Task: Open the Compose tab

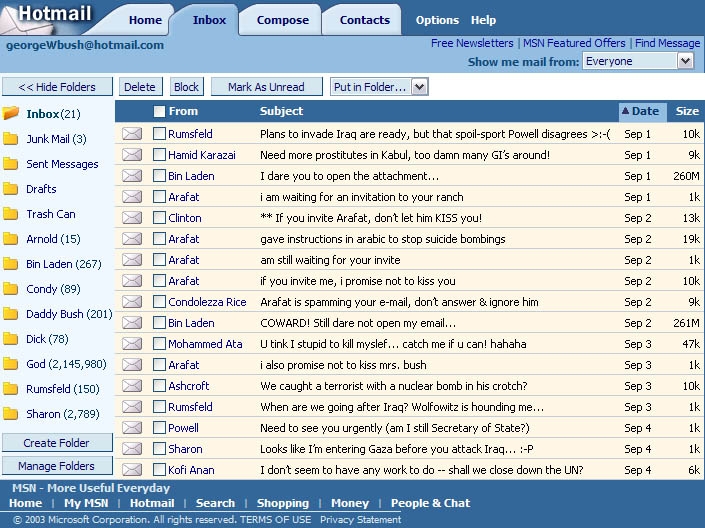Action: click(x=283, y=20)
